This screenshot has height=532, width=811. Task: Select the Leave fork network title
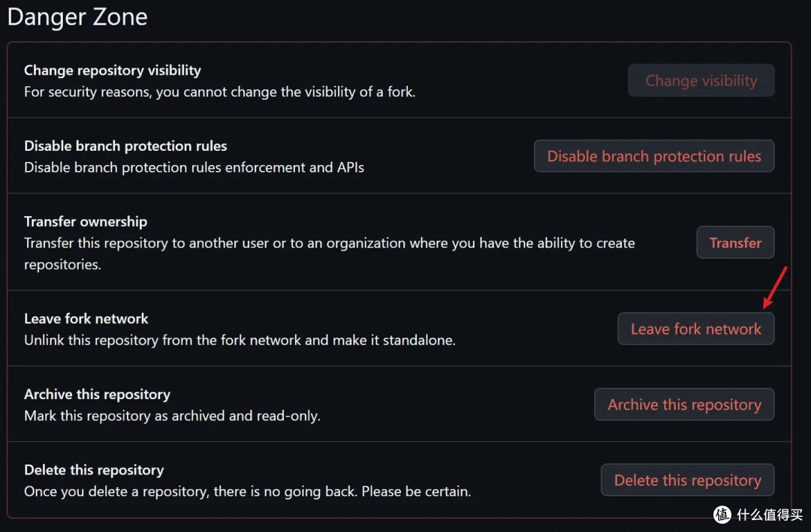tap(86, 318)
